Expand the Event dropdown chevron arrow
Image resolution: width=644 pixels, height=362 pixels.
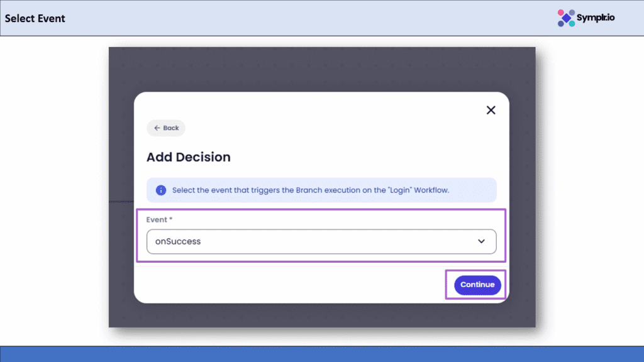[482, 241]
